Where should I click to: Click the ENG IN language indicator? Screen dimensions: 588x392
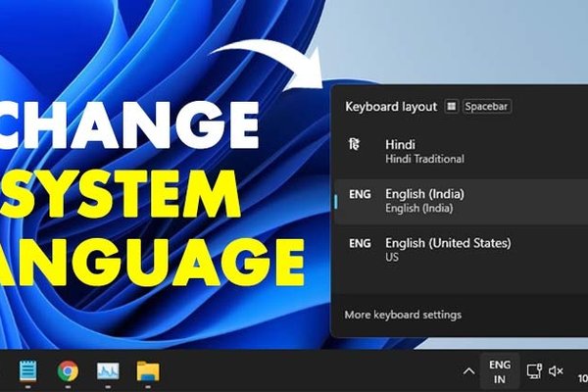tap(500, 371)
